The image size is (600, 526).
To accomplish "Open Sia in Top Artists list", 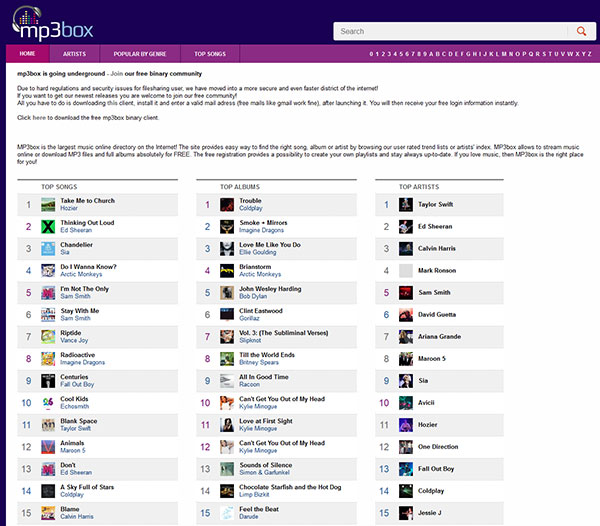I will 423,381.
